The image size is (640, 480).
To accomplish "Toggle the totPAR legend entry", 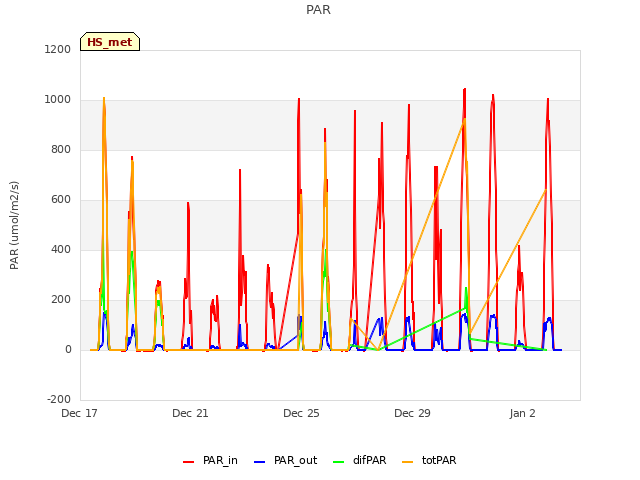I will 429,460.
